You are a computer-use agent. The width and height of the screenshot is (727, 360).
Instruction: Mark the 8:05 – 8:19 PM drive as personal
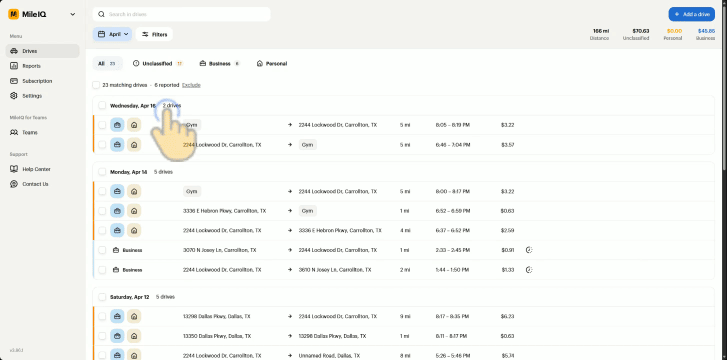(134, 125)
